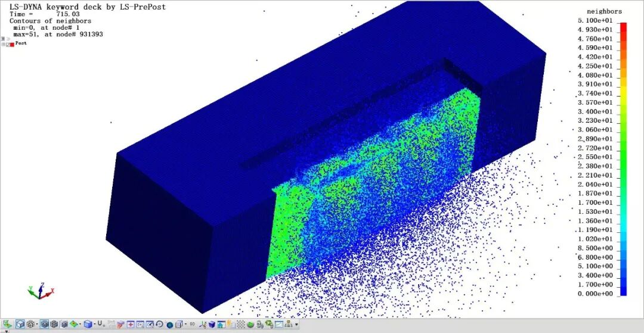Click the checkered background pattern icon

pyautogui.click(x=241, y=325)
